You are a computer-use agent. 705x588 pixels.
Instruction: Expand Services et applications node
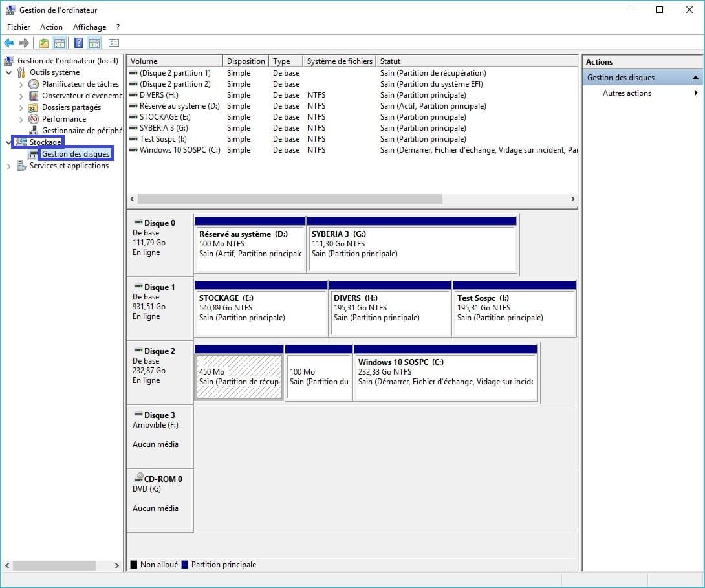[x=9, y=166]
